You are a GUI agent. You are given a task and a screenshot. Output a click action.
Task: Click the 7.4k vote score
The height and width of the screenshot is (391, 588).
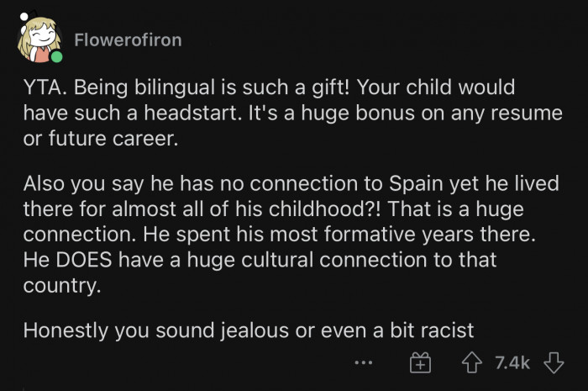[x=512, y=362]
